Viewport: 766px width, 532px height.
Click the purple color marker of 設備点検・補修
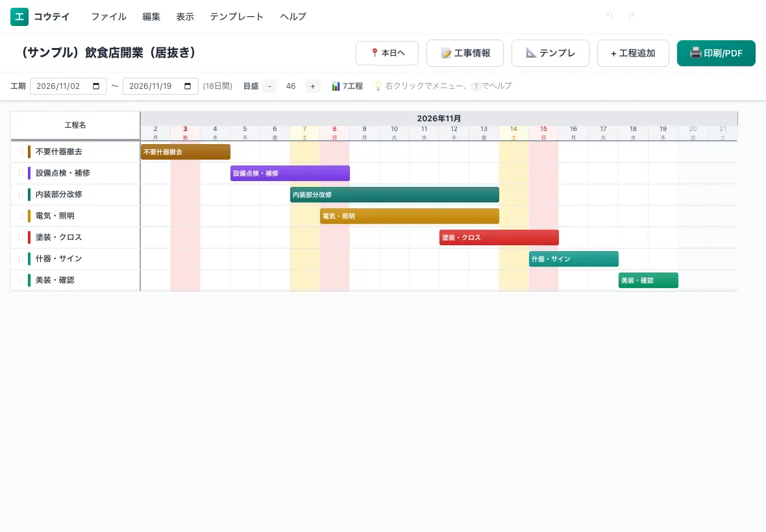pyautogui.click(x=29, y=173)
